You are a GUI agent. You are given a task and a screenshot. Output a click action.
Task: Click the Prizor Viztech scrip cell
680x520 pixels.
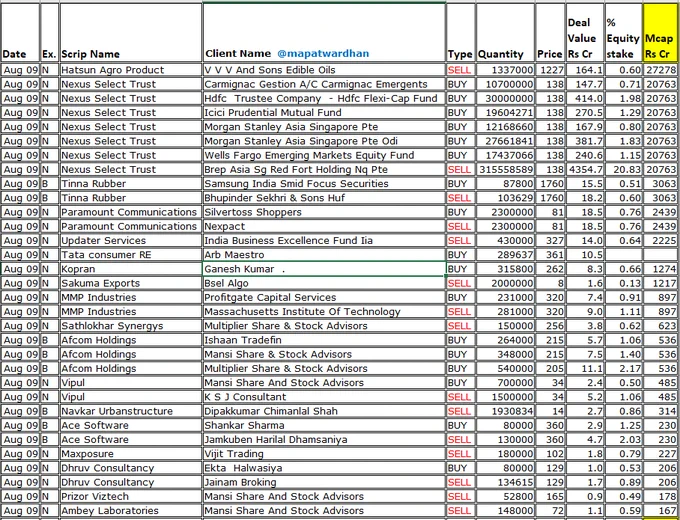click(x=131, y=497)
